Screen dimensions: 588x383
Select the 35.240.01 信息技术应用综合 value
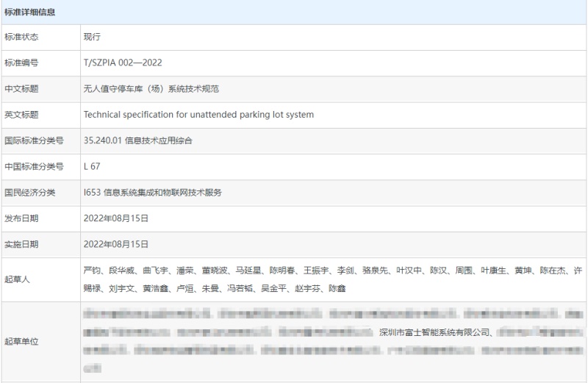coord(138,140)
